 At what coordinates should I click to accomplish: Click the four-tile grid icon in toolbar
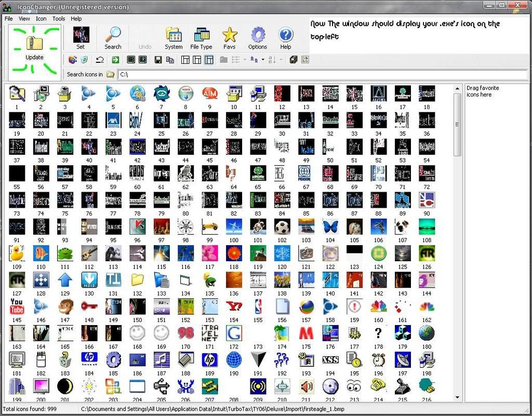305,60
